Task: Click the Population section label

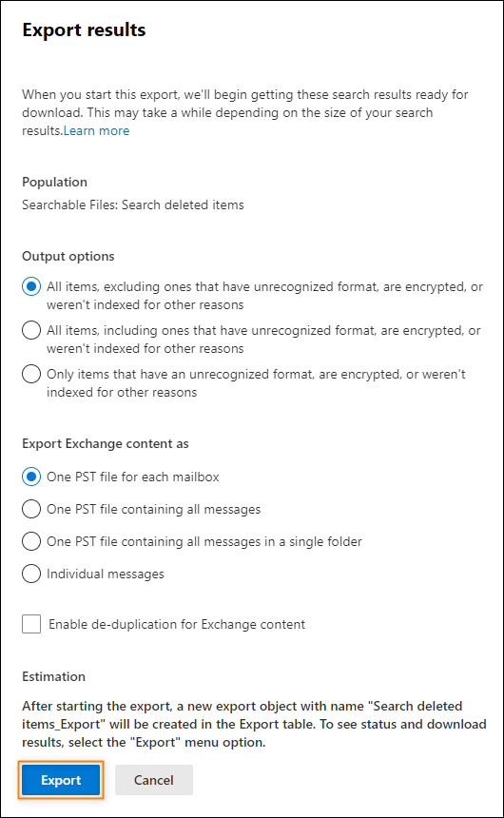Action: 55,182
